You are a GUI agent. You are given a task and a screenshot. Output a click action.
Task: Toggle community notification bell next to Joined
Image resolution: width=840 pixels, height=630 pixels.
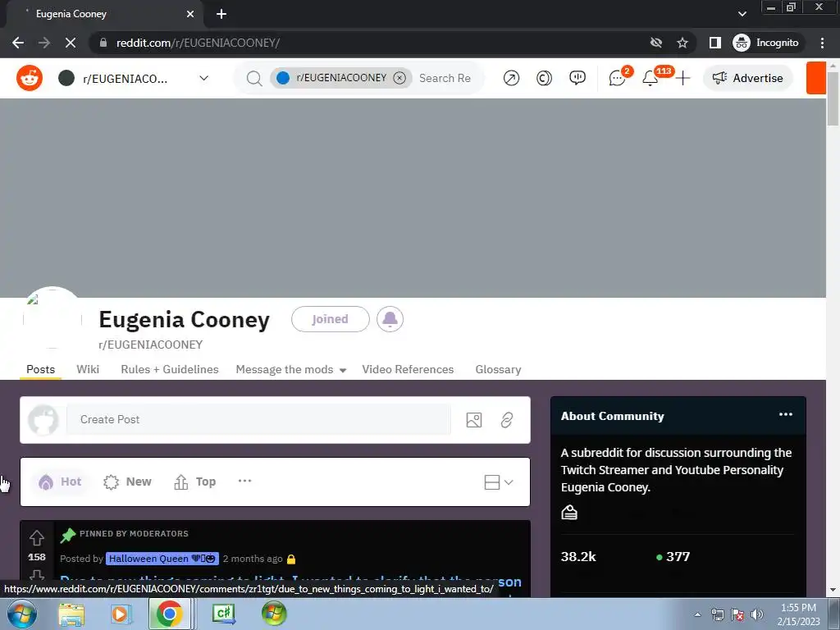(390, 319)
